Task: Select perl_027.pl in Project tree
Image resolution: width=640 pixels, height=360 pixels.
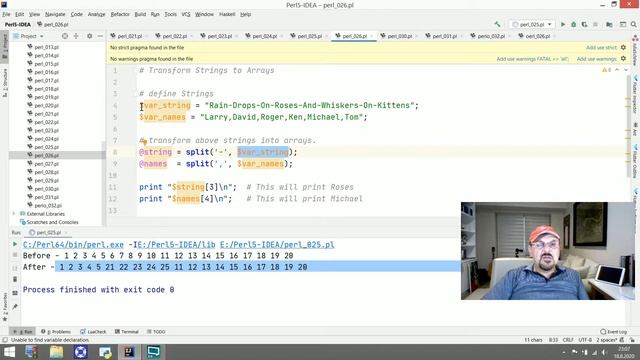Action: 46,164
